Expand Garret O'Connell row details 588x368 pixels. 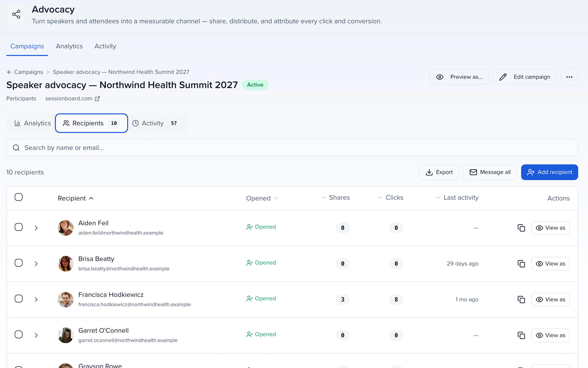[36, 335]
